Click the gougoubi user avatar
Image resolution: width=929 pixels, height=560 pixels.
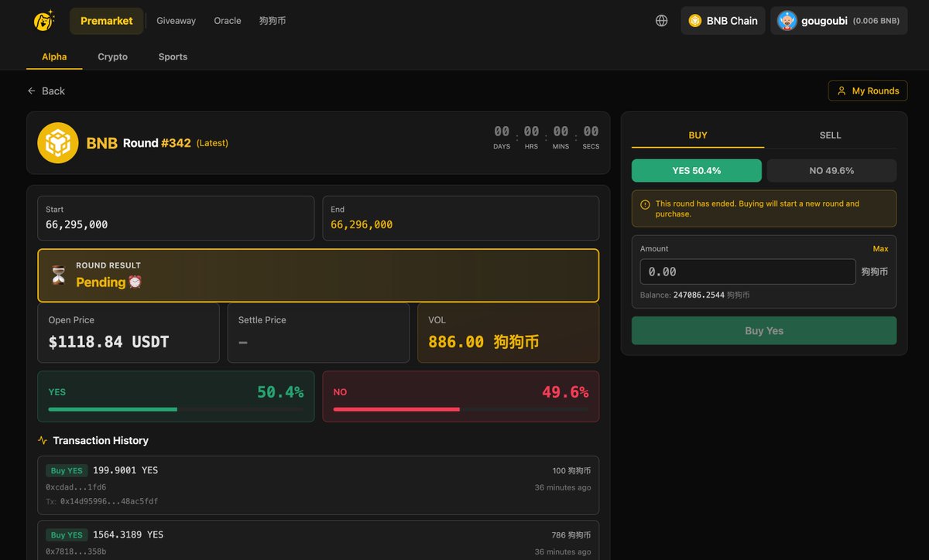pos(787,21)
